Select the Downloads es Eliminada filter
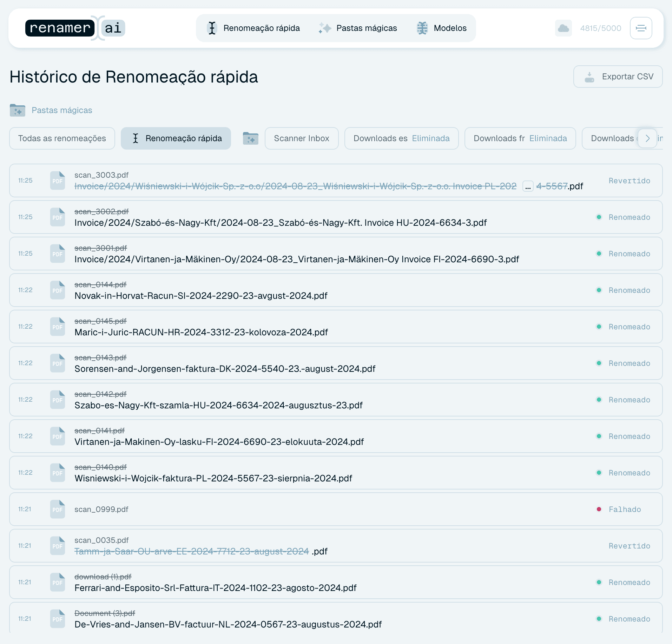Viewport: 672px width, 644px height. [x=401, y=138]
